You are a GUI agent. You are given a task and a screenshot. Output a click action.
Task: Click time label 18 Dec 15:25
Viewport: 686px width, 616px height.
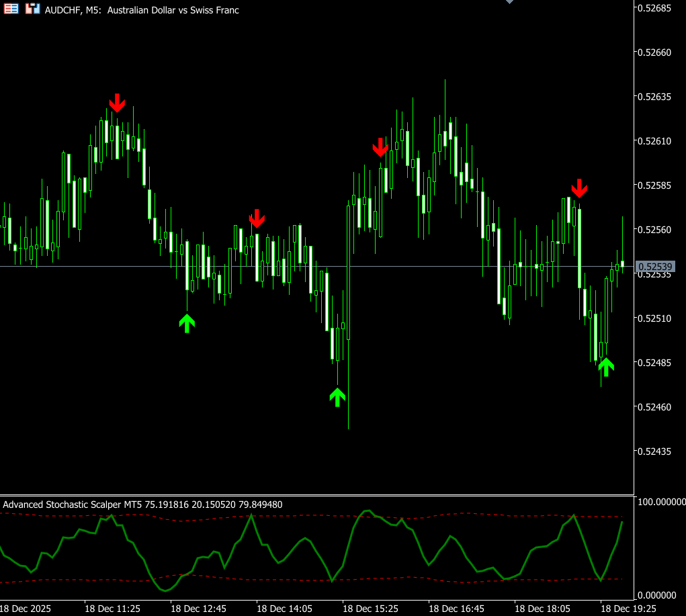point(371,609)
